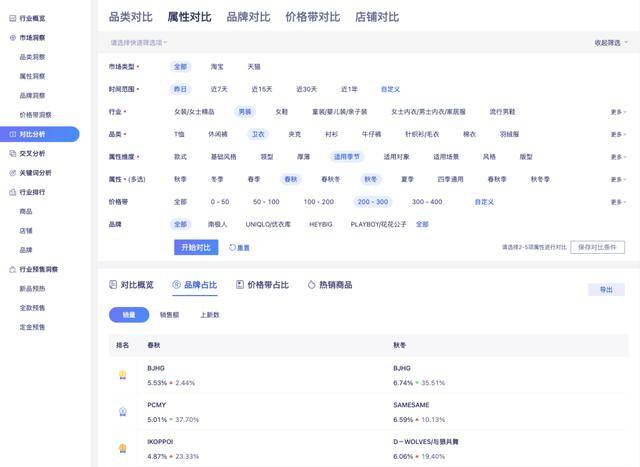Click the 行业排行 sidebar icon
Image resolution: width=640 pixels, height=467 pixels.
click(x=12, y=192)
